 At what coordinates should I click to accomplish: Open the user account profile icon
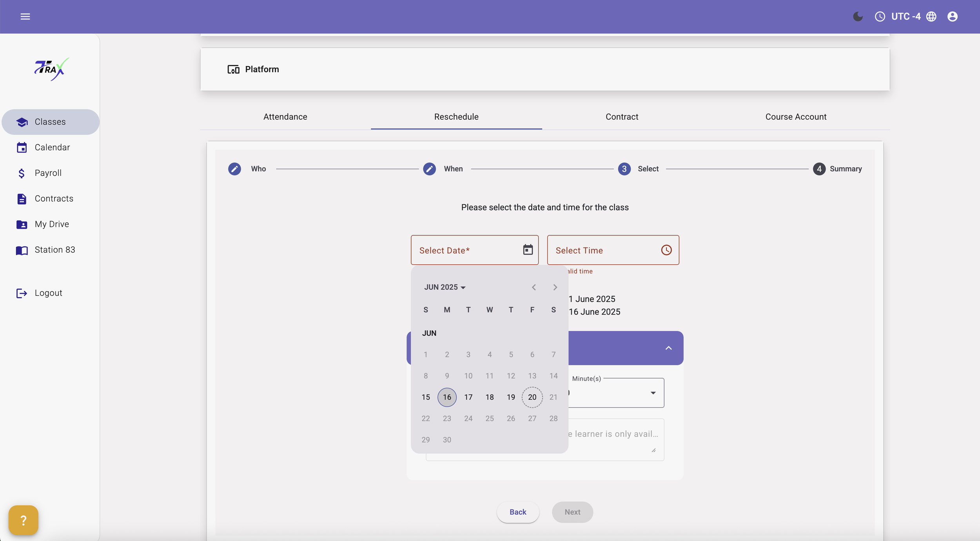953,16
